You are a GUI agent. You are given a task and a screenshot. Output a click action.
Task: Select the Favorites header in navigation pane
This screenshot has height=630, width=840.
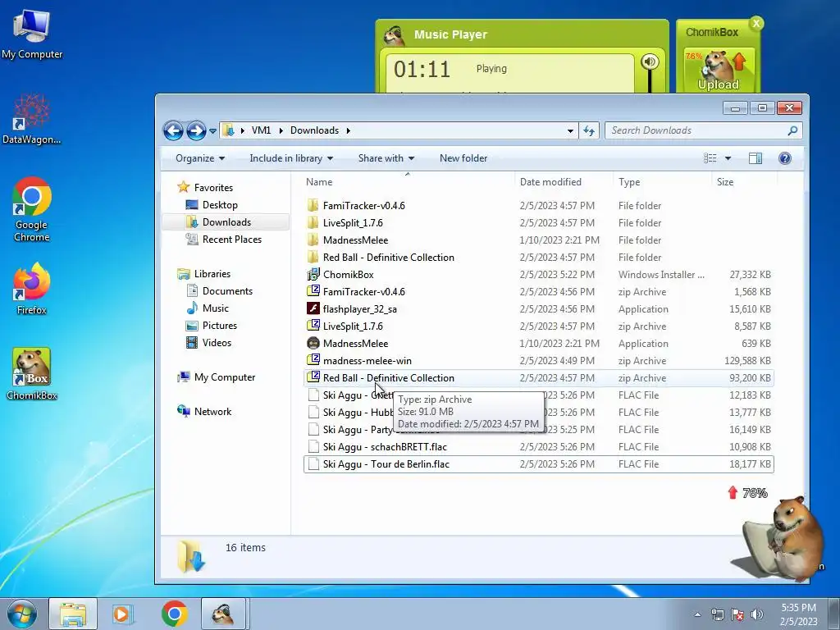coord(213,188)
